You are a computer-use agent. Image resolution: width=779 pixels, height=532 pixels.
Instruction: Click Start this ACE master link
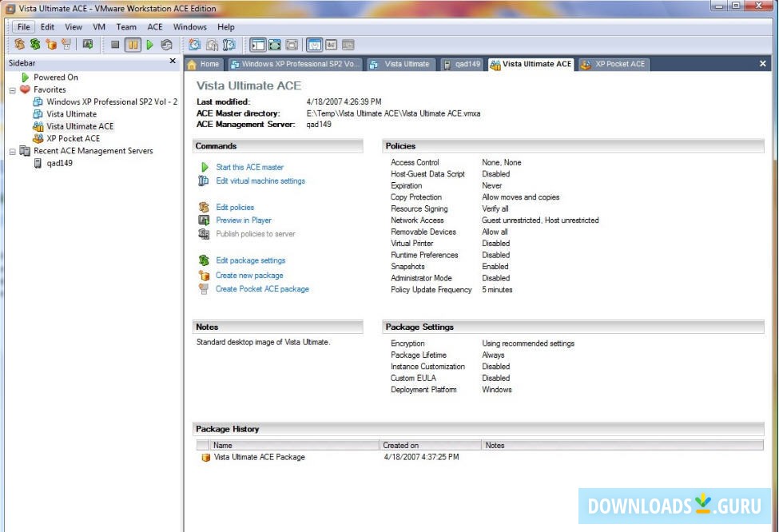[249, 167]
